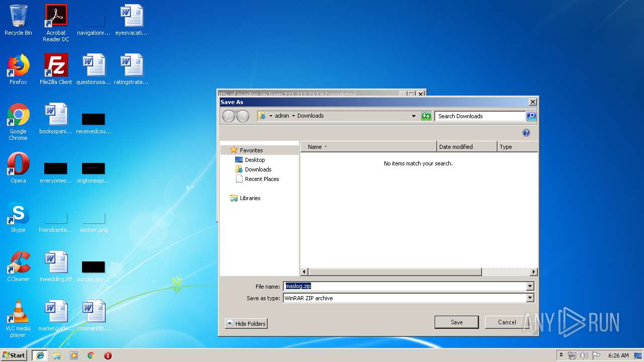Launch Acrobat Reader DC shortcut
Screen dimensions: 644x362
coord(56,23)
